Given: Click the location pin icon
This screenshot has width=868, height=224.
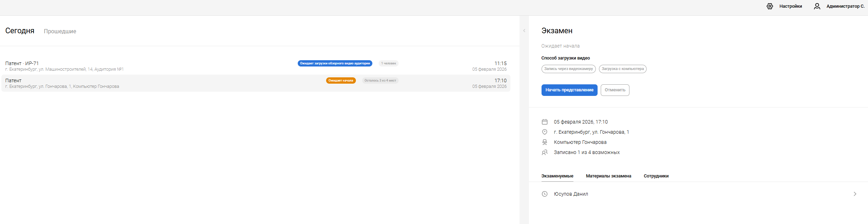Looking at the screenshot, I should pyautogui.click(x=545, y=132).
